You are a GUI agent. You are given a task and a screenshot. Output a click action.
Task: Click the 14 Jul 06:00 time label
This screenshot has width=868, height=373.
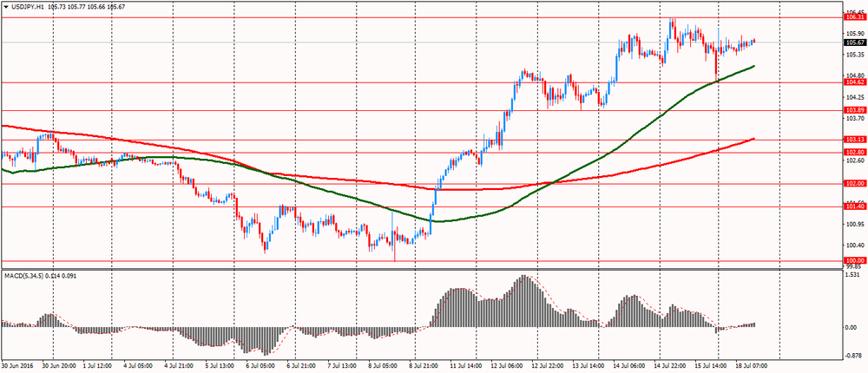point(629,366)
